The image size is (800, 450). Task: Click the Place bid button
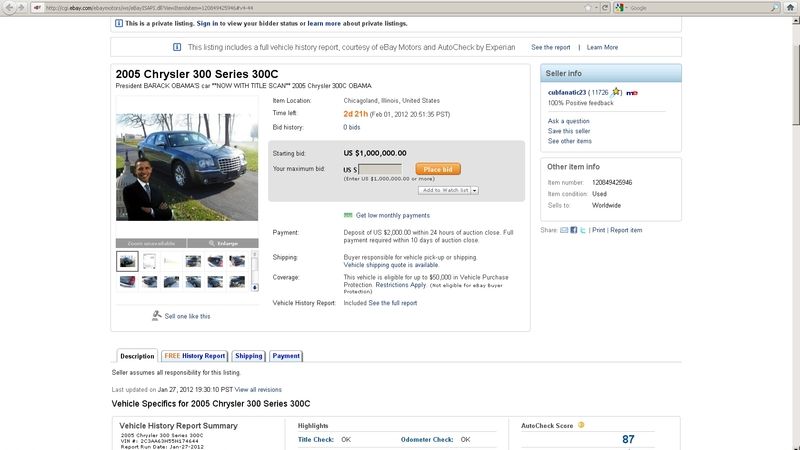click(x=438, y=169)
